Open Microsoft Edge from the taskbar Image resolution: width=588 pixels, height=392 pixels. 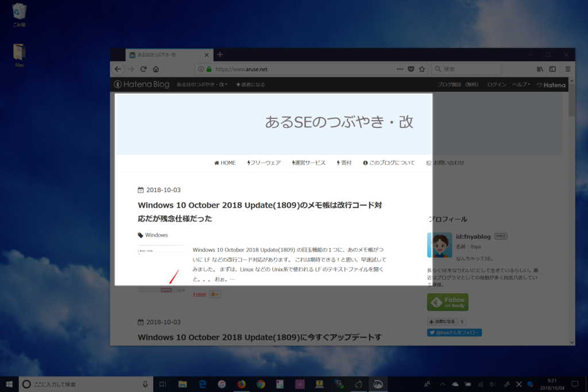[x=202, y=385]
